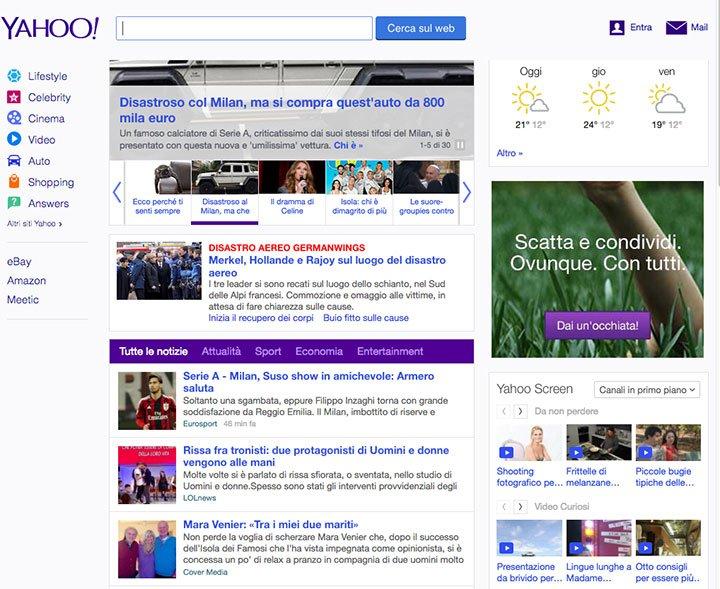The image size is (720, 589).
Task: Select the Tutte le notizie tab
Action: (153, 351)
